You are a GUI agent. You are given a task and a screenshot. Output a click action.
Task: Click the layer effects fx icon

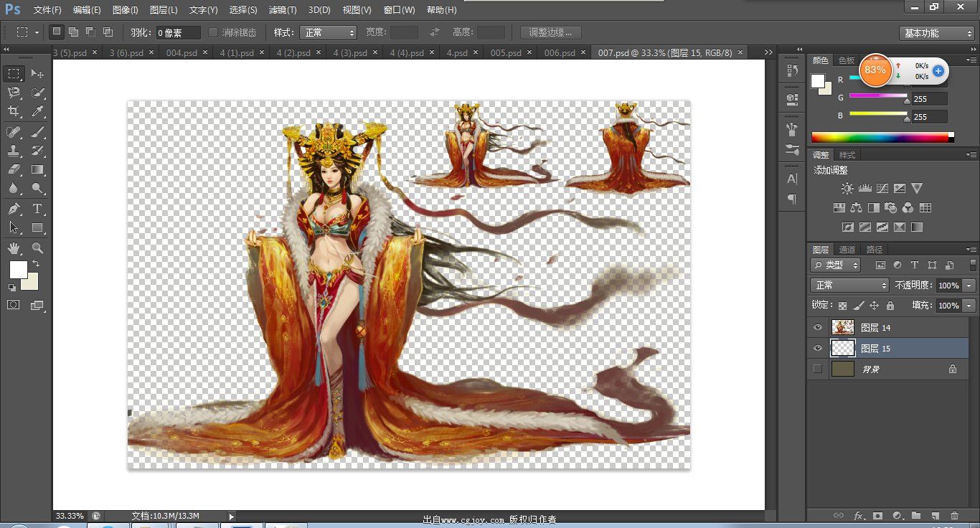pyautogui.click(x=859, y=515)
